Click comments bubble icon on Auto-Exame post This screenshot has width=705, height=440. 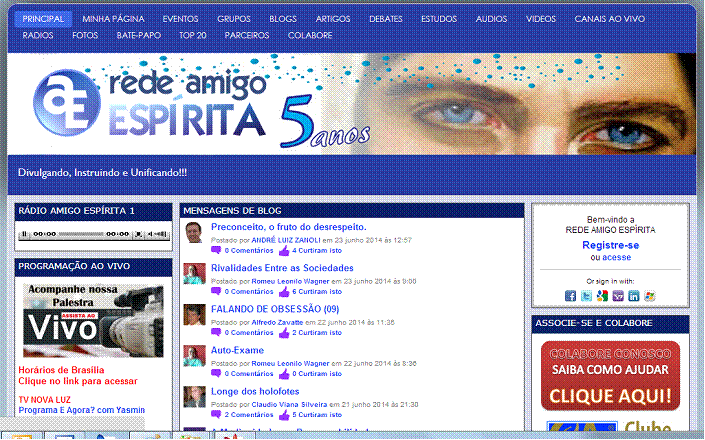point(216,373)
